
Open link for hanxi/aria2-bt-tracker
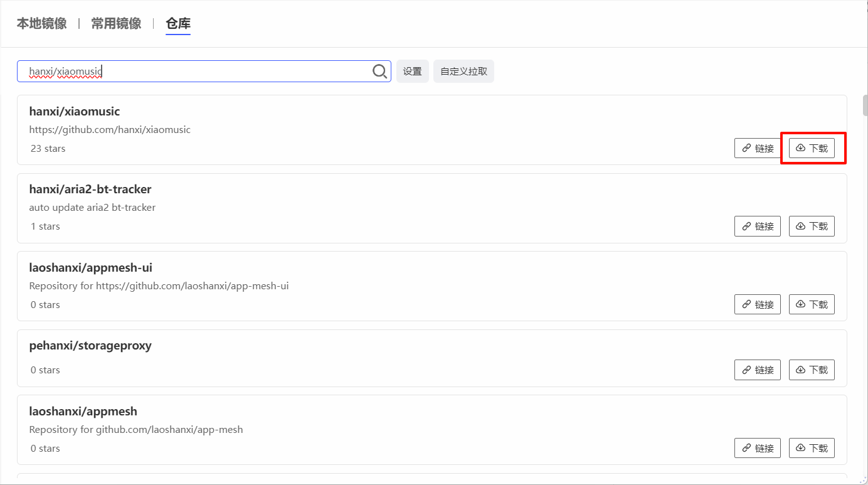tap(757, 226)
